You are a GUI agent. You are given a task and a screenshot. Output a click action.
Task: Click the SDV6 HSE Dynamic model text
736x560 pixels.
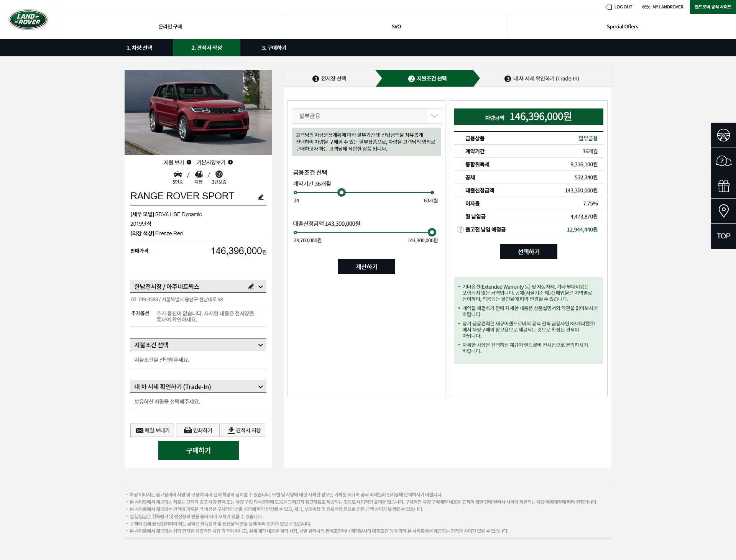pos(178,214)
